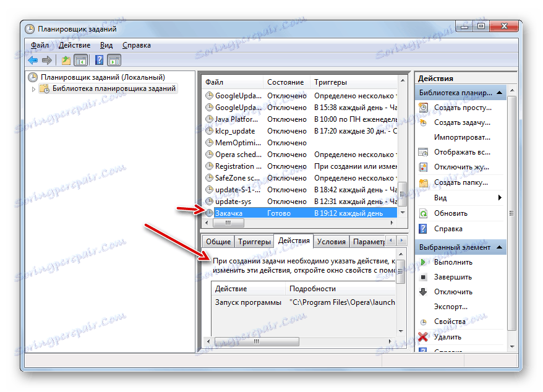This screenshot has height=392, width=543.
Task: Select the Registration ... task row
Action: (x=300, y=166)
